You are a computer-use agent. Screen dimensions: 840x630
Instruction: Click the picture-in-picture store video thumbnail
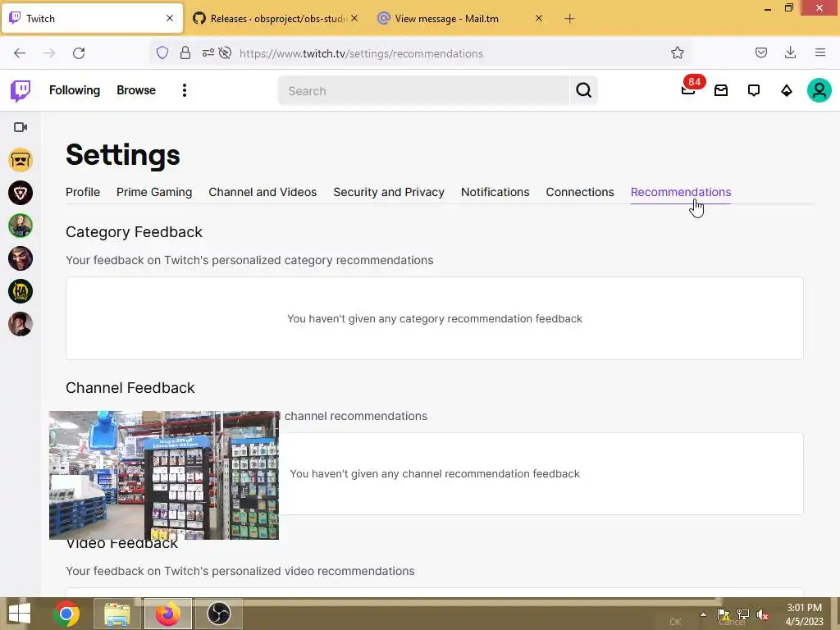(x=164, y=475)
